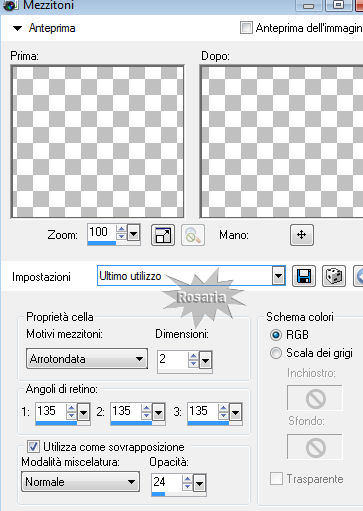Open the Dimensioni slider dropdown arrow
This screenshot has height=511, width=363.
205,360
